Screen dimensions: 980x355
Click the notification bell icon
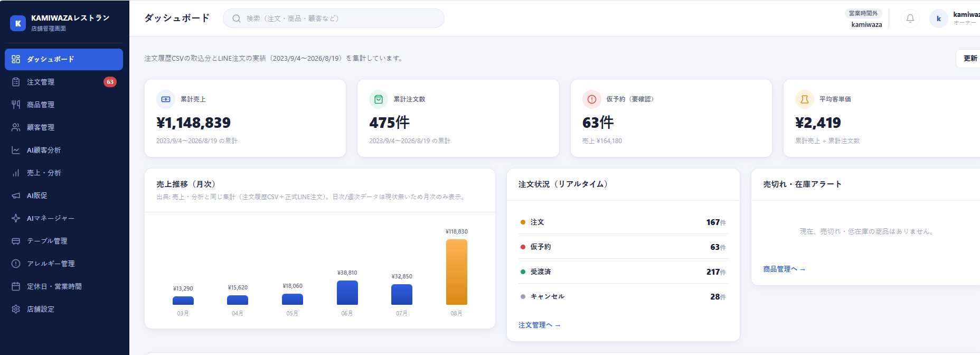[910, 18]
